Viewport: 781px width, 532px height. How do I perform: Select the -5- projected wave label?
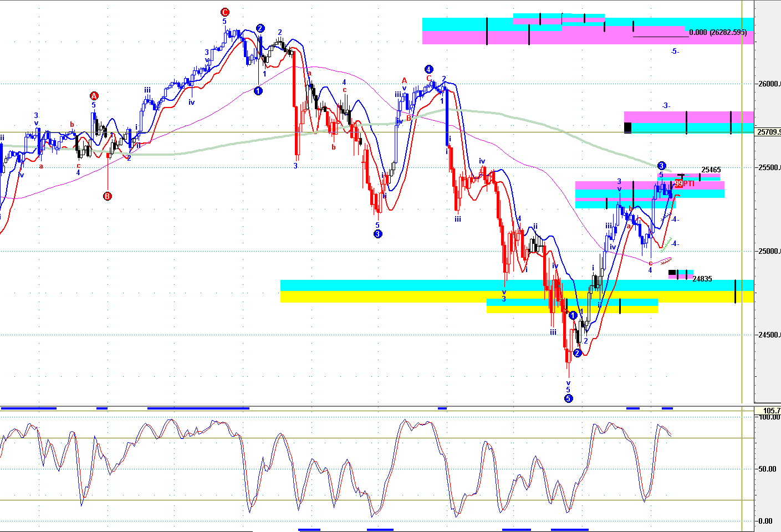click(675, 52)
